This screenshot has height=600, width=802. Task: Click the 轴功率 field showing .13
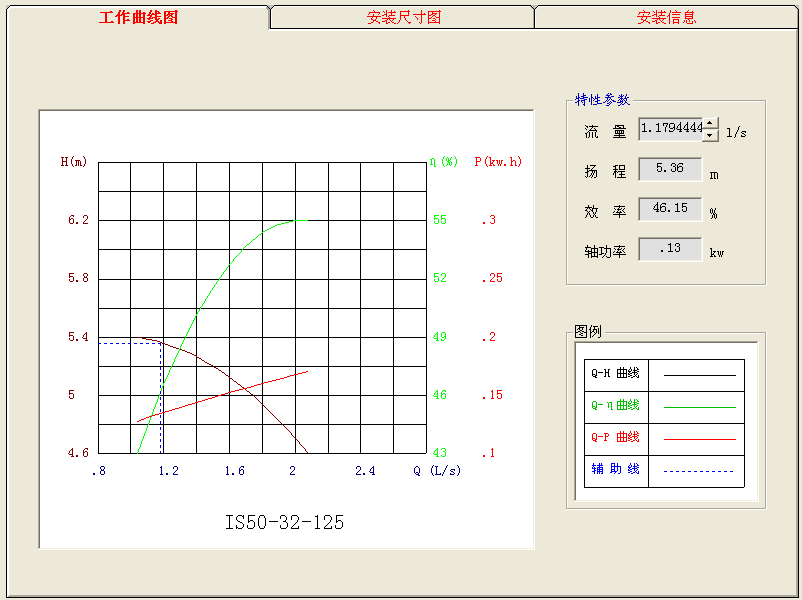669,248
